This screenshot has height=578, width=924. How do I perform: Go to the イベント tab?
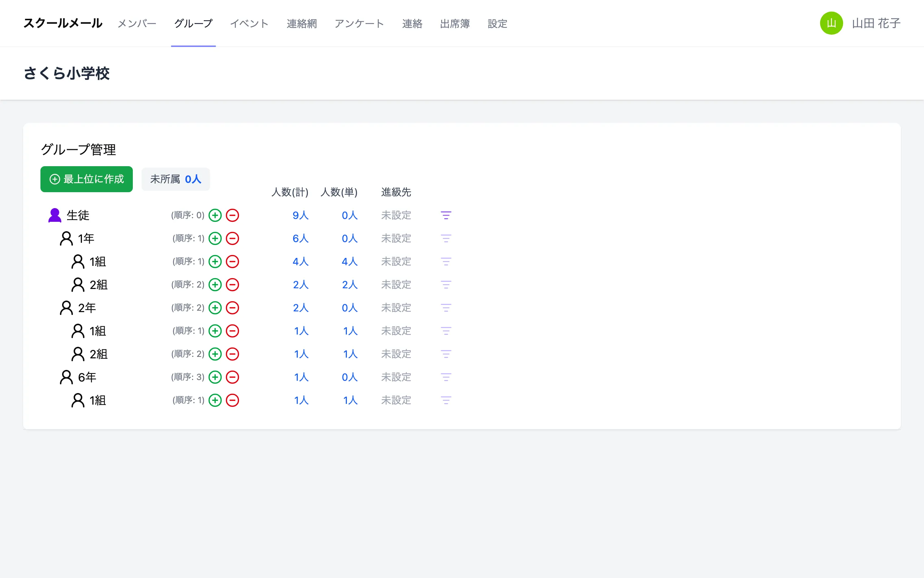click(x=249, y=23)
